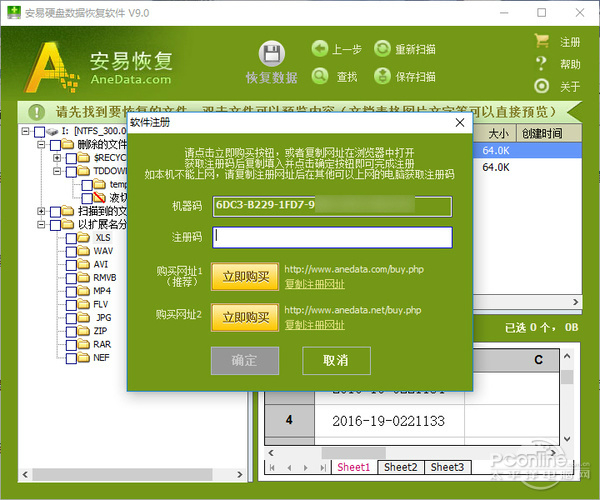The image size is (600, 500).
Task: Click 立即购买 for purchase URL 2
Action: pyautogui.click(x=245, y=317)
